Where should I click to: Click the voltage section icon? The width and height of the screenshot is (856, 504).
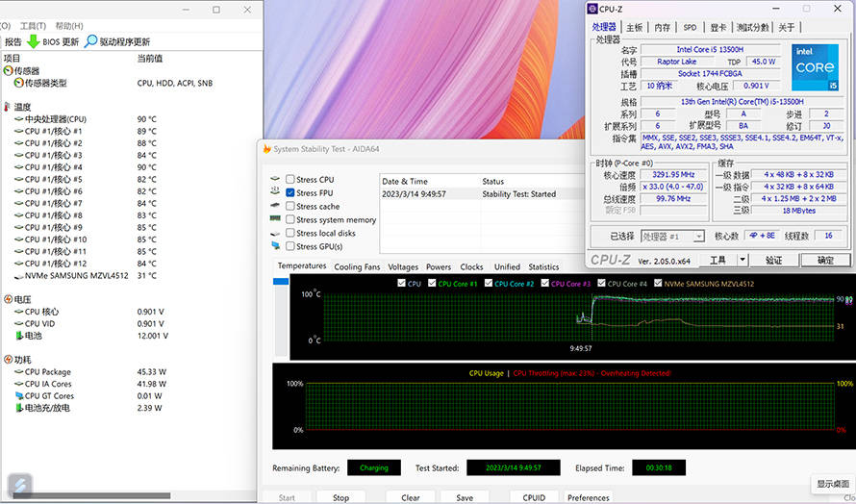[9, 299]
